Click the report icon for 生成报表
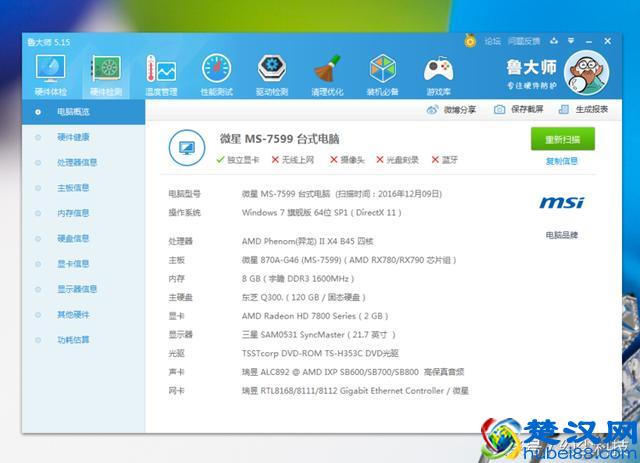This screenshot has width=640, height=463. pyautogui.click(x=564, y=109)
